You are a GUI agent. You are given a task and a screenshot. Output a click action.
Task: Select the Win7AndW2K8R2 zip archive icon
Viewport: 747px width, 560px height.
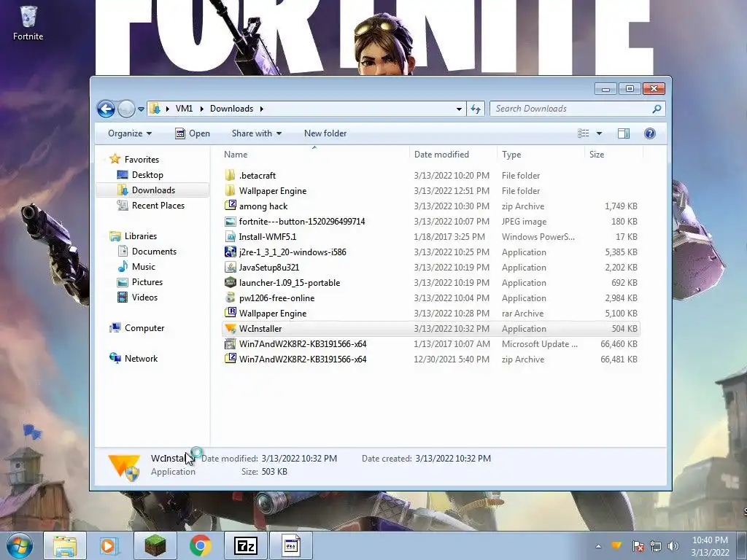[230, 359]
